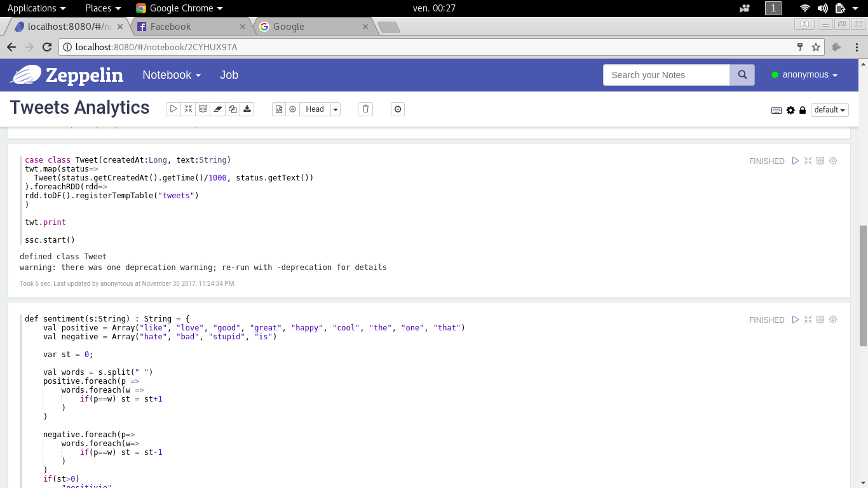Reload the page in Chrome

tap(46, 47)
